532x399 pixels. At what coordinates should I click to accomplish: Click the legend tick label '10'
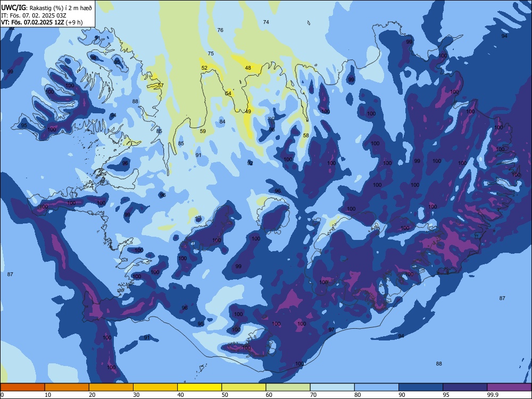click(48, 395)
